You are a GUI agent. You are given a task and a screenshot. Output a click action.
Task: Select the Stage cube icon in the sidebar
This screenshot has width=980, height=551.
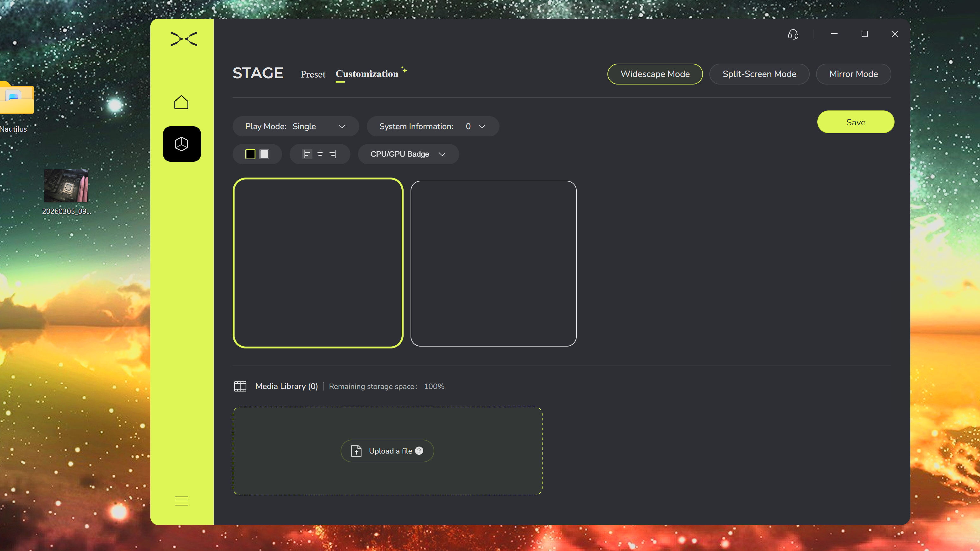coord(181,144)
